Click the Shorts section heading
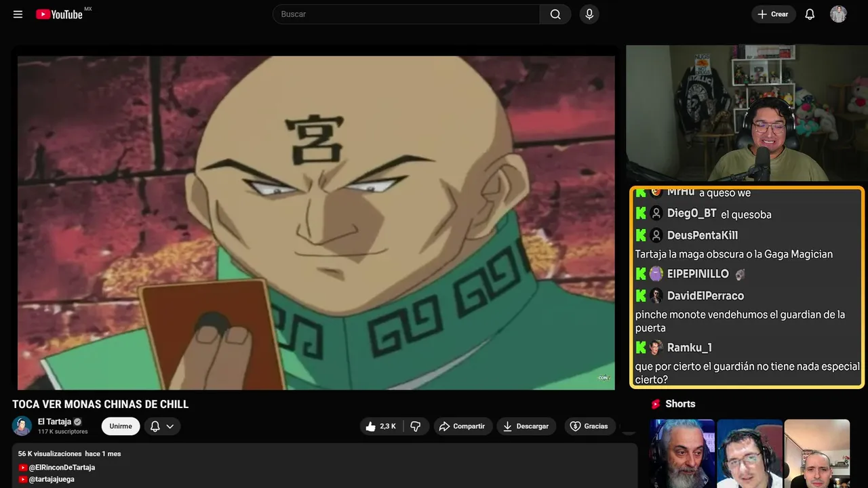This screenshot has width=868, height=488. coord(680,404)
